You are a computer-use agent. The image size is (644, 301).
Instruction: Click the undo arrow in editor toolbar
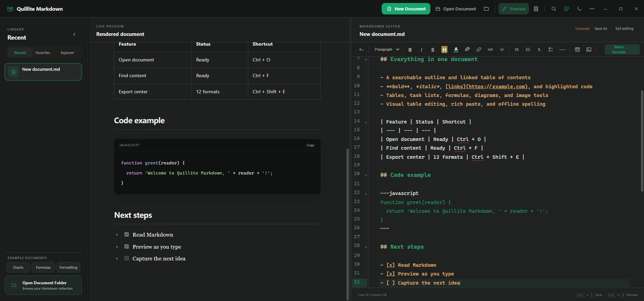(361, 50)
